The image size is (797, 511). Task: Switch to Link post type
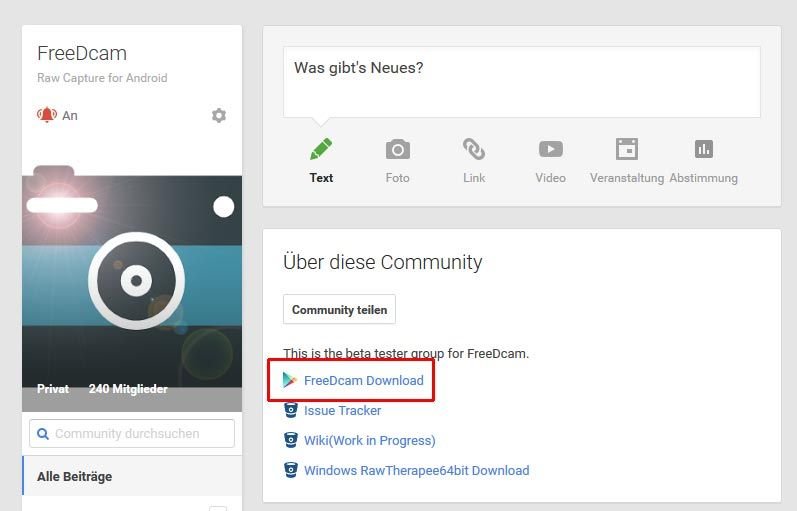click(474, 178)
